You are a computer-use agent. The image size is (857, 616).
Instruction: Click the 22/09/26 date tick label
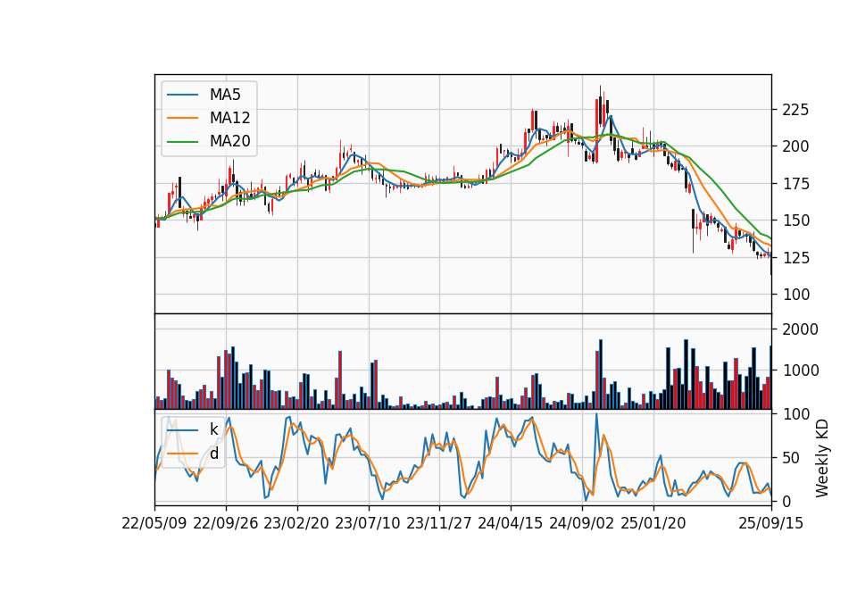226,523
